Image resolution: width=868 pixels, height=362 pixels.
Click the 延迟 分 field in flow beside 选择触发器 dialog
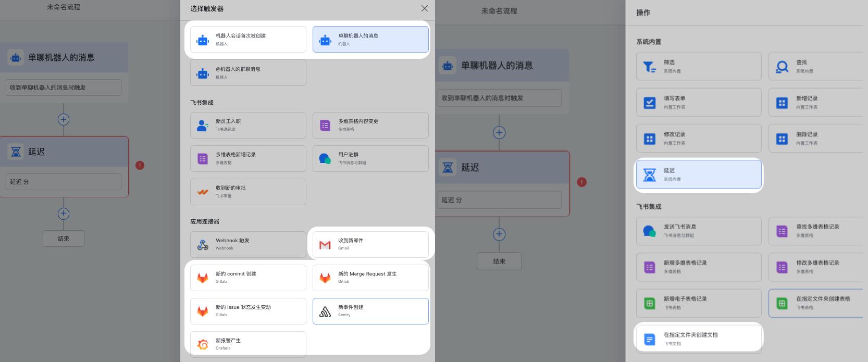64,182
